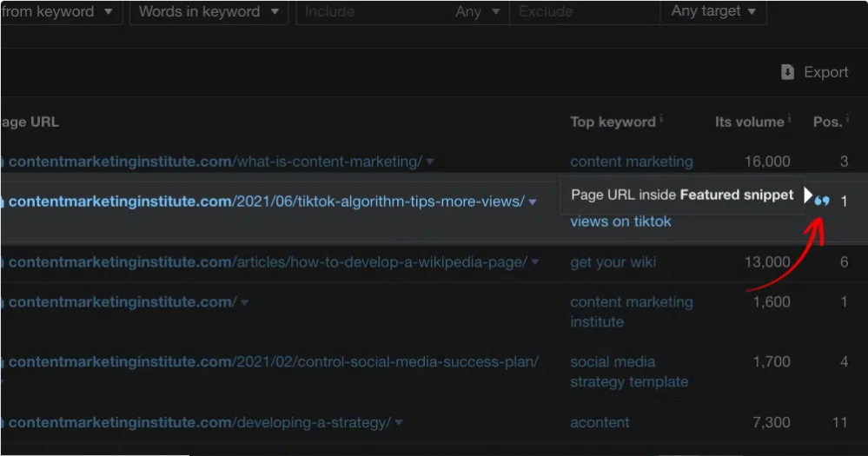The width and height of the screenshot is (868, 456).
Task: Click the 'Its volume' column header
Action: (749, 122)
